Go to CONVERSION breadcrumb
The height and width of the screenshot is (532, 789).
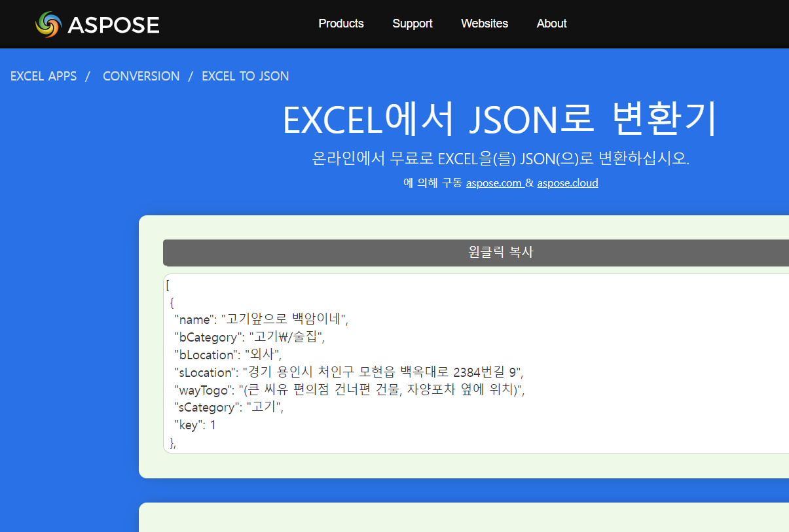click(141, 76)
